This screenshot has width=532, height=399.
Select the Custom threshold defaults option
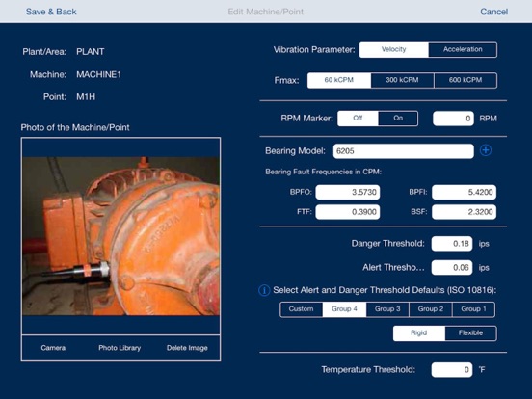tap(302, 309)
